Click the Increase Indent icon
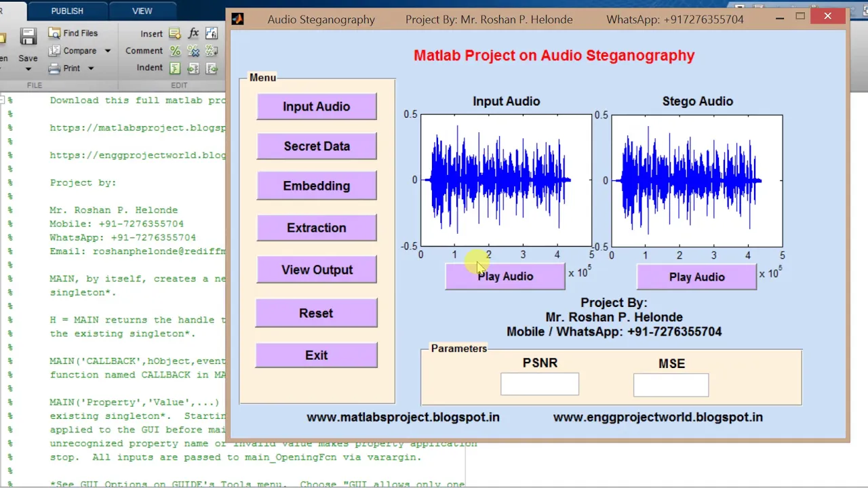 (x=193, y=68)
